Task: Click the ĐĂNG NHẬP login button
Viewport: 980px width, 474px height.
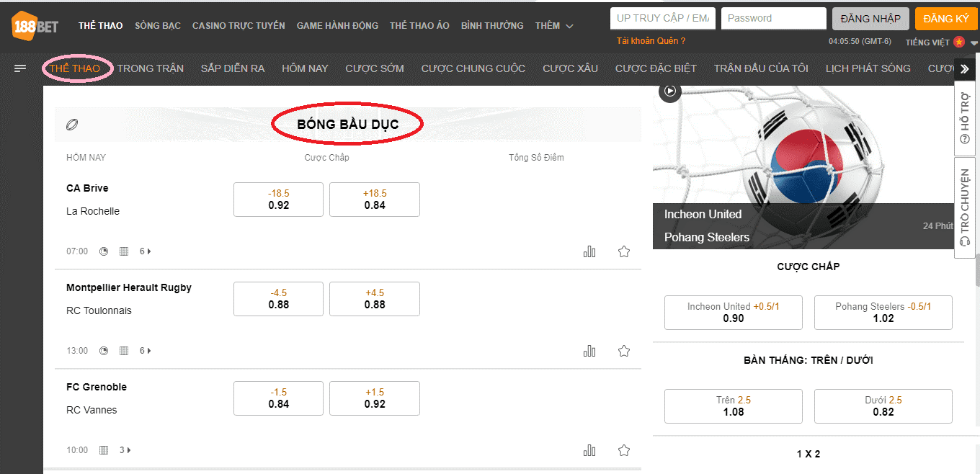Action: point(870,19)
